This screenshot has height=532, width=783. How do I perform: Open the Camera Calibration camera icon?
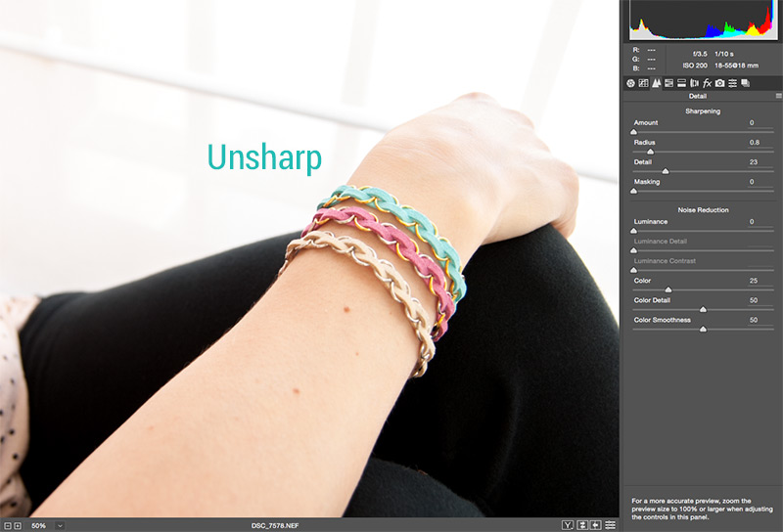tap(719, 83)
